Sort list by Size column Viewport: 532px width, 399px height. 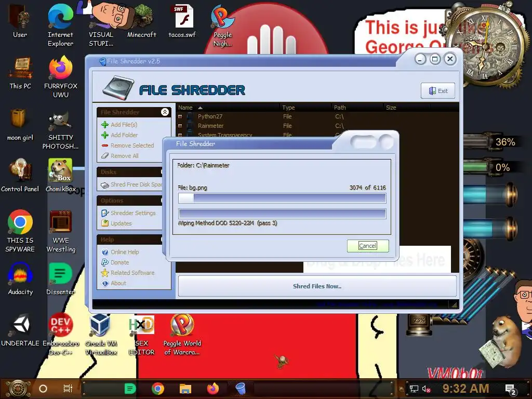pyautogui.click(x=406, y=108)
